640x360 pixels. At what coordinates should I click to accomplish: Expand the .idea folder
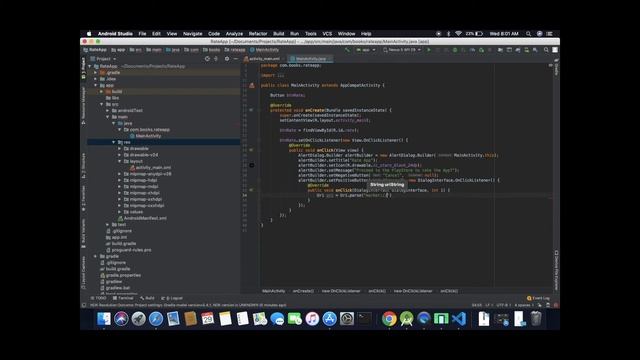[96, 79]
